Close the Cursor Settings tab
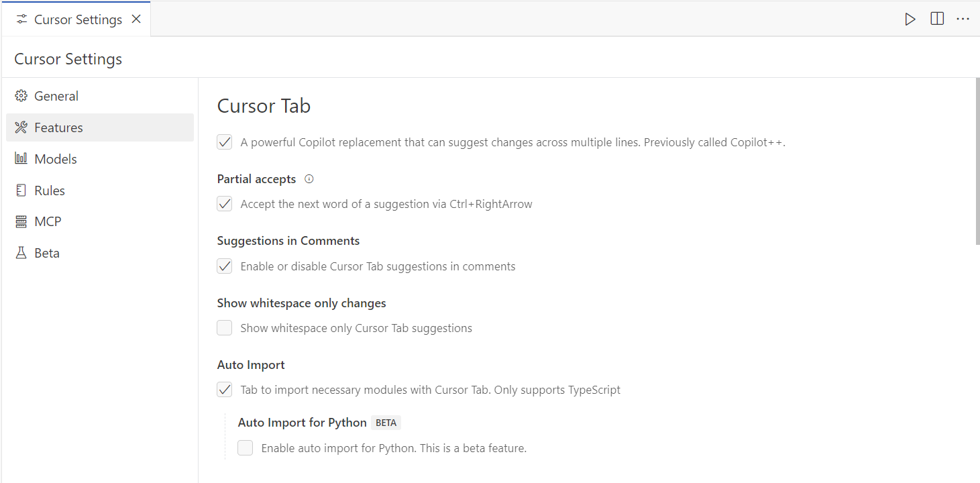 [x=136, y=19]
